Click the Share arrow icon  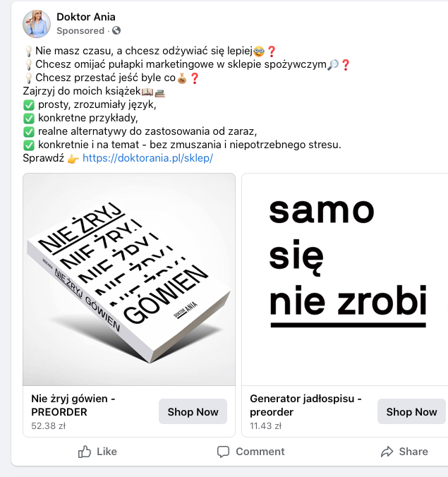coord(387,452)
